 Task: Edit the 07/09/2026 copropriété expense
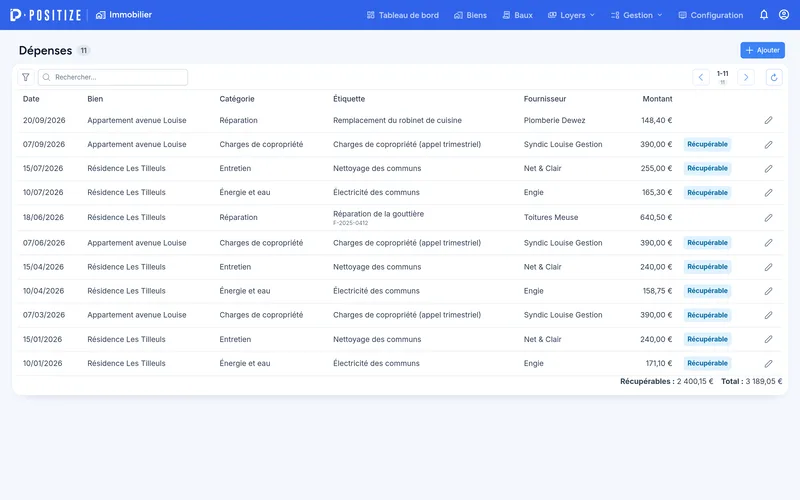[768, 144]
